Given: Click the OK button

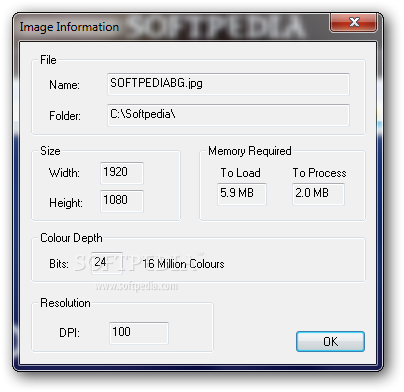Looking at the screenshot, I should [330, 341].
